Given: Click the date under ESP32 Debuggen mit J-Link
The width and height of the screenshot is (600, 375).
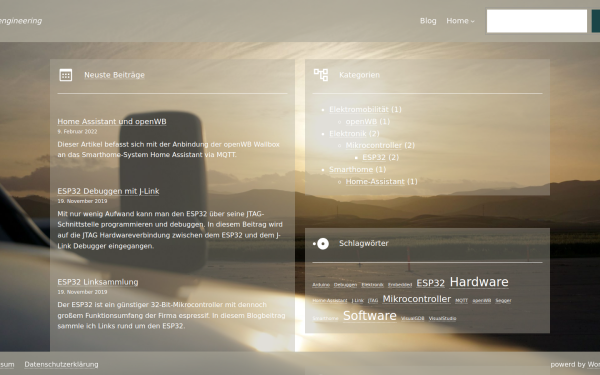Looking at the screenshot, I should [82, 201].
